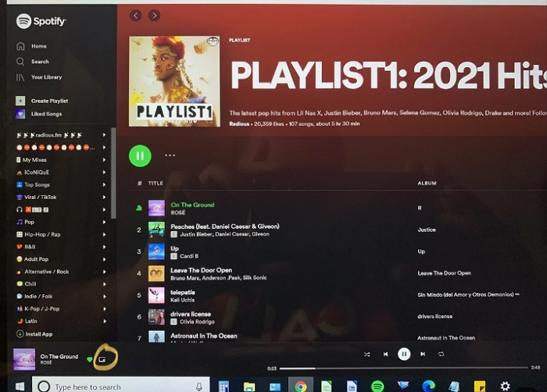Click the PLAYLIST1 cover art

coord(174,81)
